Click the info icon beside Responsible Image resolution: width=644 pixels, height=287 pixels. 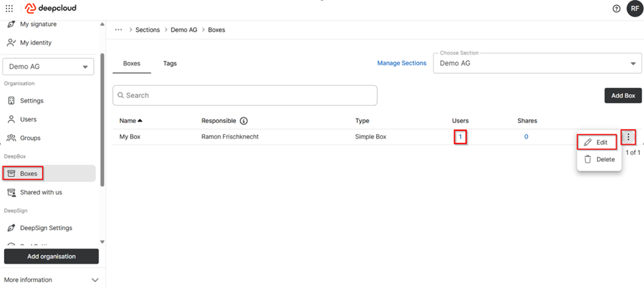click(243, 121)
